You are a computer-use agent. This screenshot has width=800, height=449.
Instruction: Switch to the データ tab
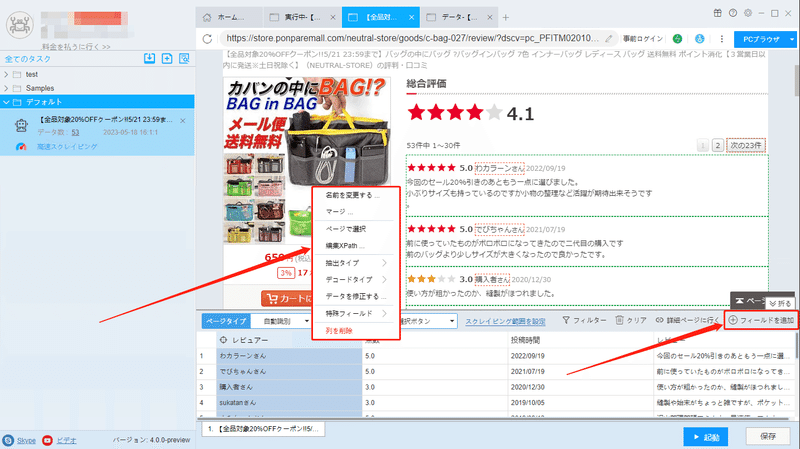[x=459, y=17]
